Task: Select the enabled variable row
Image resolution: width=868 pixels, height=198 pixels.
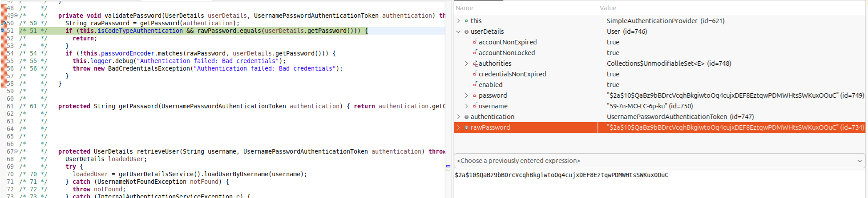Action: coord(490,85)
